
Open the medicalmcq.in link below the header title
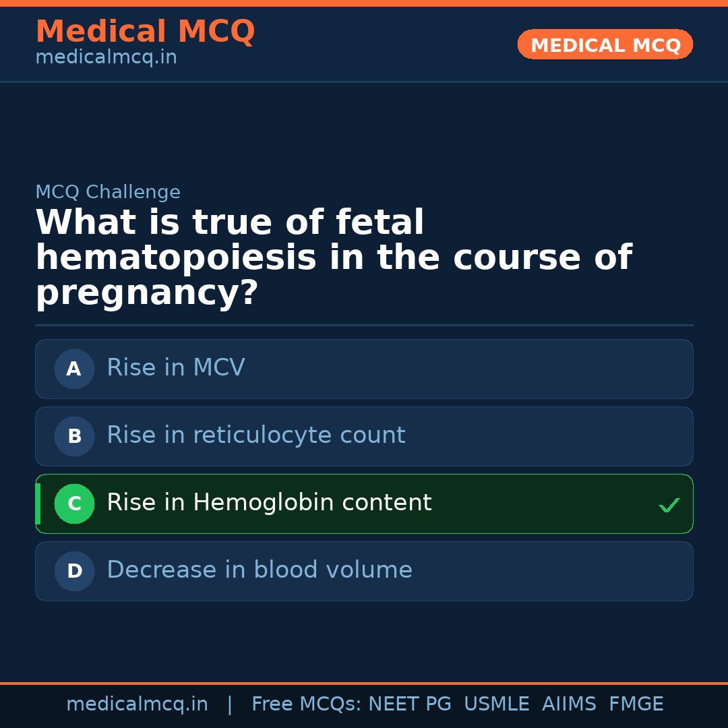pyautogui.click(x=106, y=57)
